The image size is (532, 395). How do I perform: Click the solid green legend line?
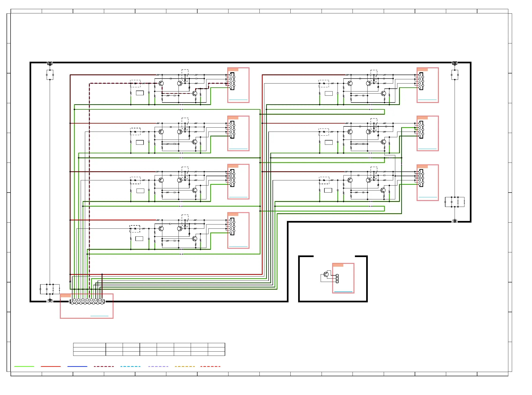pyautogui.click(x=24, y=366)
